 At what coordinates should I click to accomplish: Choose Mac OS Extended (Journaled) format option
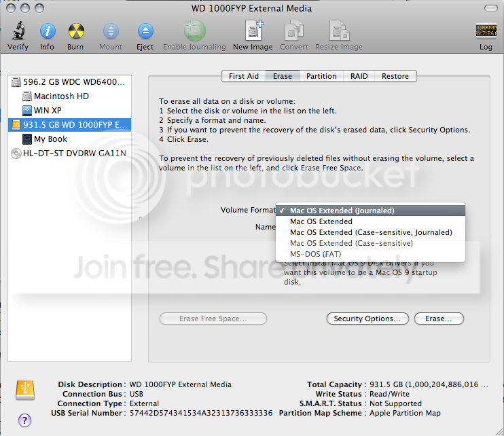342,211
